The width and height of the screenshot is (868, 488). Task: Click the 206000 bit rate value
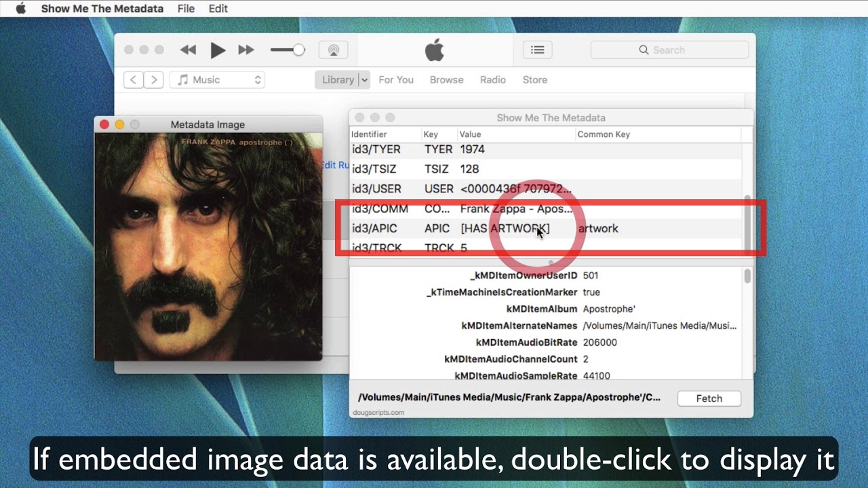pyautogui.click(x=600, y=342)
